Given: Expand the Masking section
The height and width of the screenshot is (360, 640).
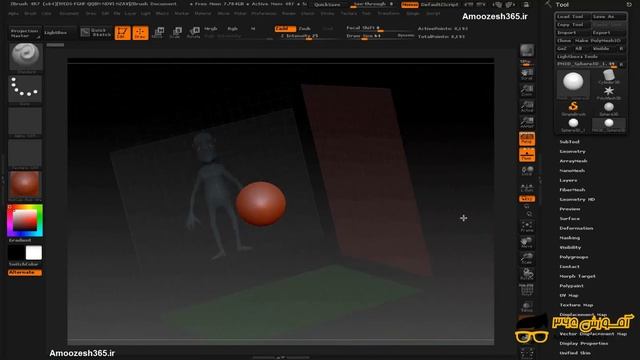Looking at the screenshot, I should coord(569,238).
